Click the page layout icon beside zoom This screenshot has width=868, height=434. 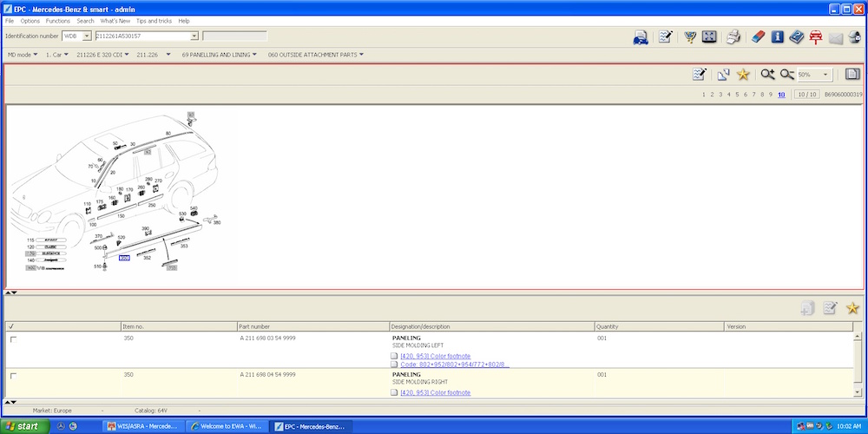[x=852, y=74]
